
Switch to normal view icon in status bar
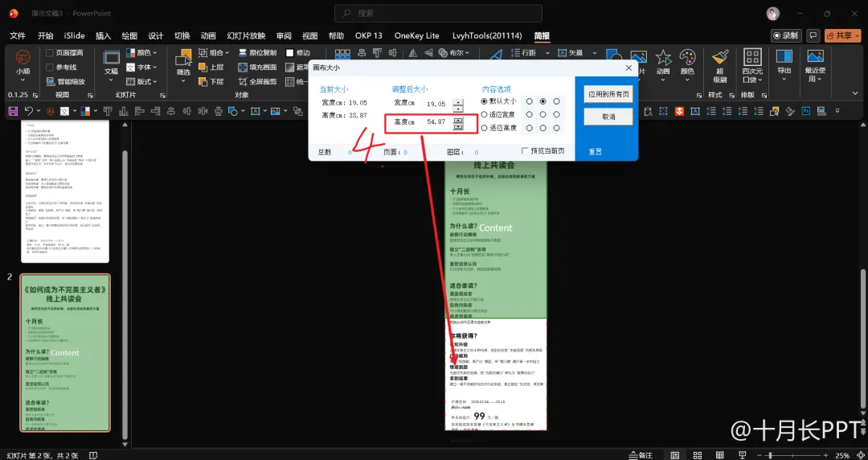point(675,455)
